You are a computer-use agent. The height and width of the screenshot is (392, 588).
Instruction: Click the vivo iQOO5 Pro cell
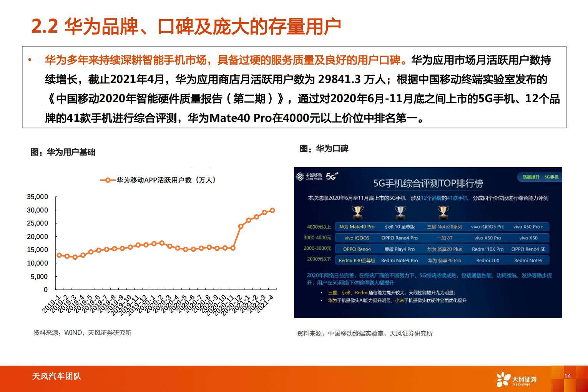tap(488, 227)
